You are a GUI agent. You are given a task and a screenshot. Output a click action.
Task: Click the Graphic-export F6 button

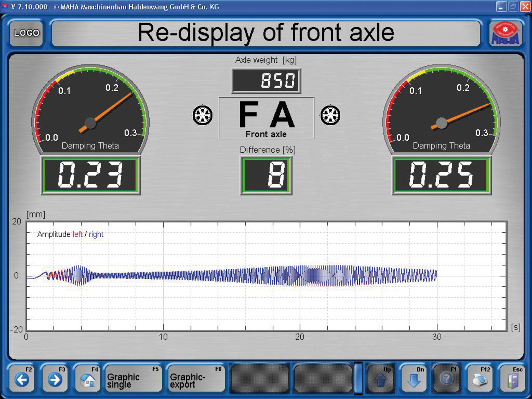196,379
